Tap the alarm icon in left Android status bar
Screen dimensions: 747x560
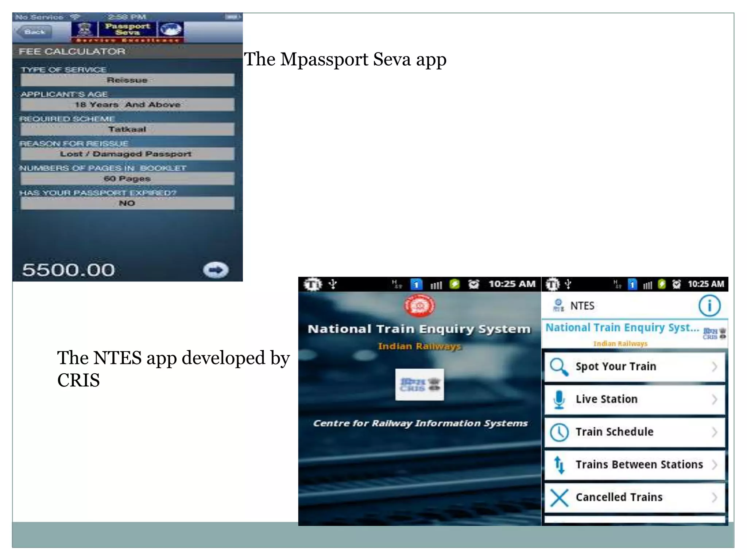pyautogui.click(x=473, y=284)
